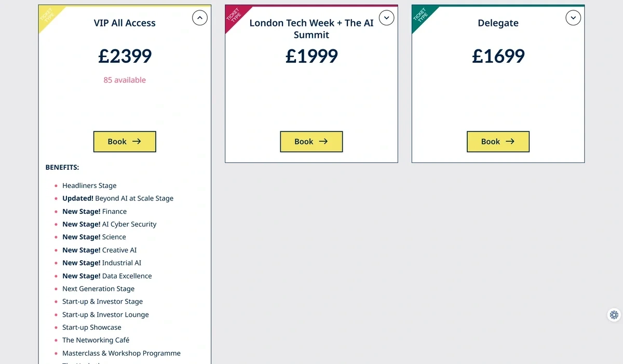Screen dimensions: 623x364
Task: Collapse the VIP All Access benefits list
Action: 200,18
